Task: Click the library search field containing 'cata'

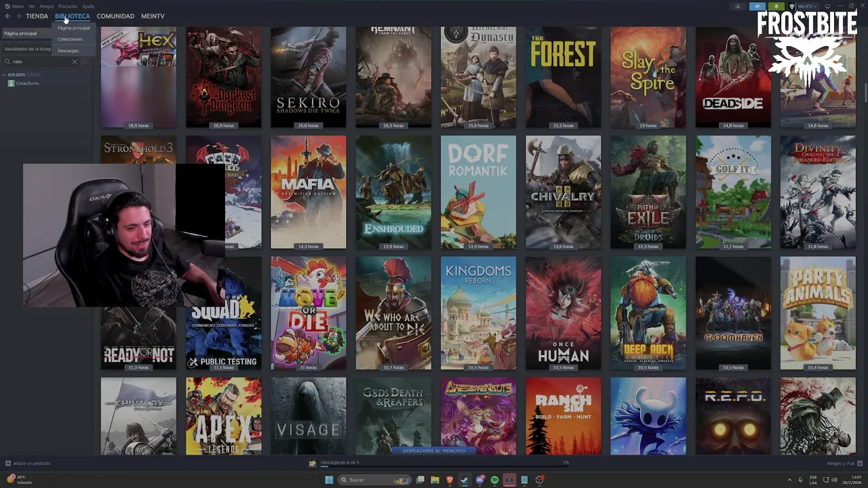Action: tap(41, 62)
